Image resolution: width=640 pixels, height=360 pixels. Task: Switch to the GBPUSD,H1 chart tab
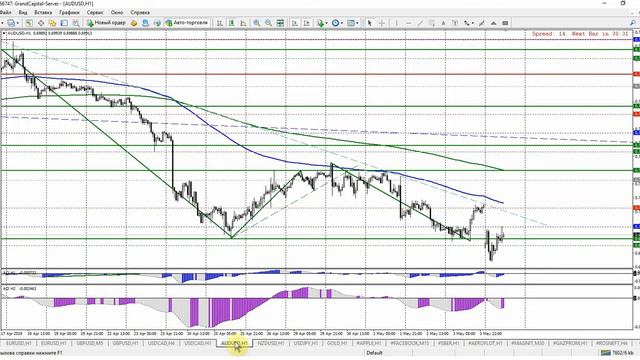click(x=125, y=343)
